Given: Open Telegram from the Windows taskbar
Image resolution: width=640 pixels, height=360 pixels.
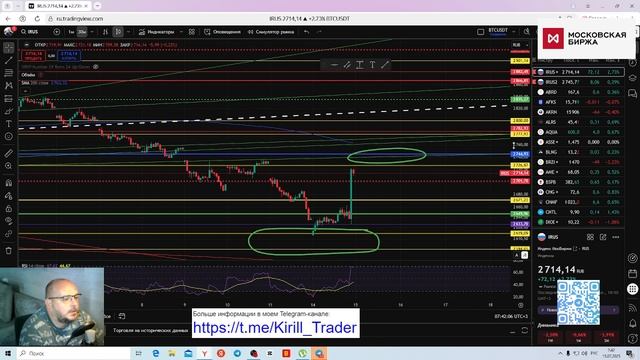Looking at the screenshot, I should tap(237, 353).
